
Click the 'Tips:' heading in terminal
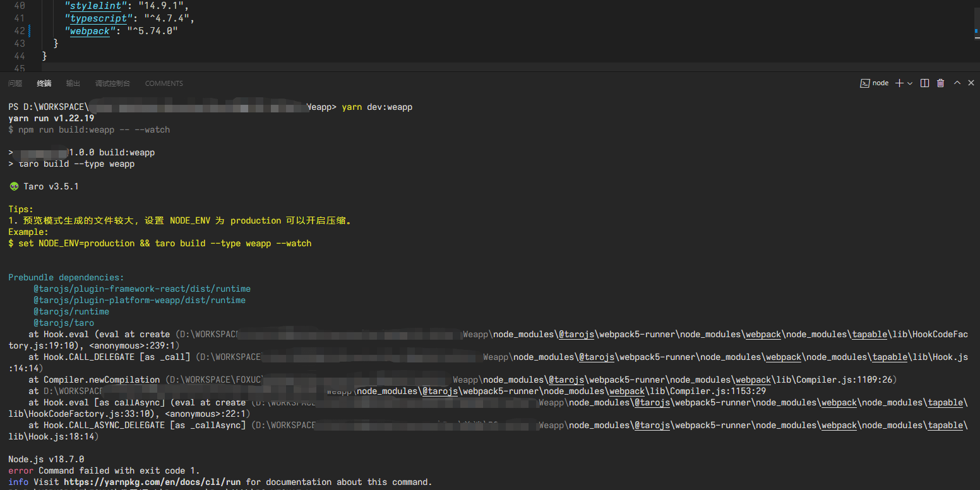(x=21, y=209)
